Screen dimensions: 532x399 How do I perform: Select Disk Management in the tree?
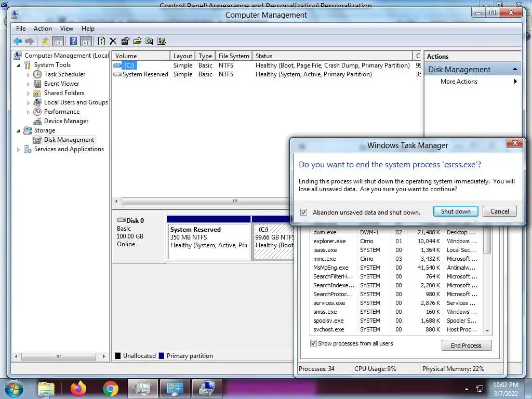69,139
